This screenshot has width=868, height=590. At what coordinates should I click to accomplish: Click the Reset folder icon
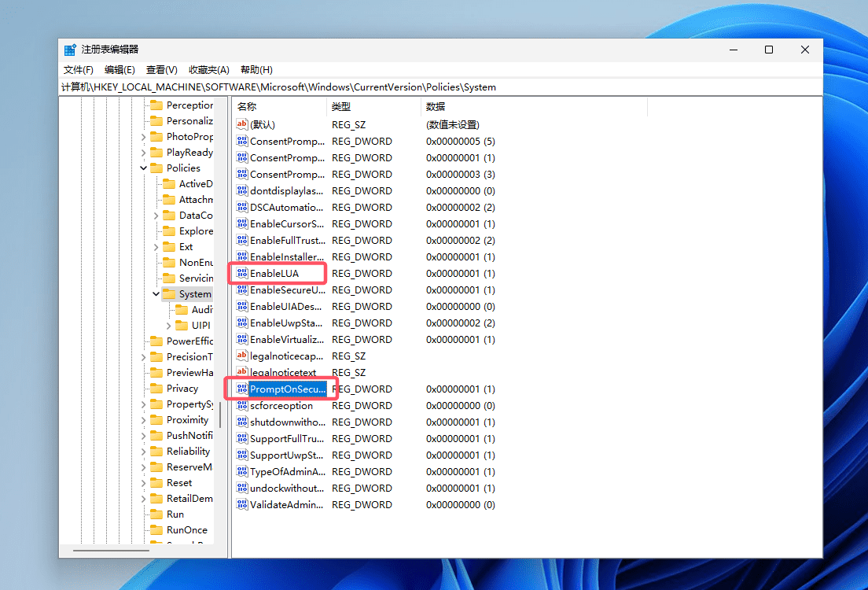point(156,483)
